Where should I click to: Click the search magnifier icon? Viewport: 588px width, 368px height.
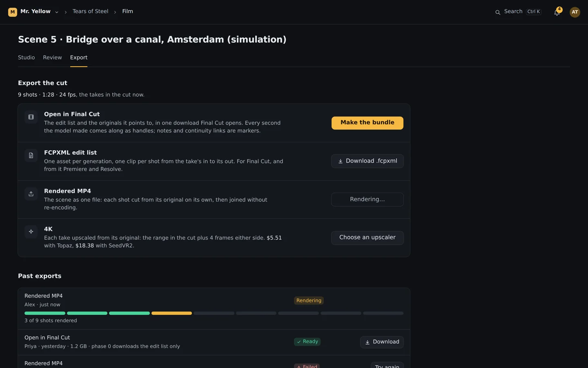tap(498, 12)
